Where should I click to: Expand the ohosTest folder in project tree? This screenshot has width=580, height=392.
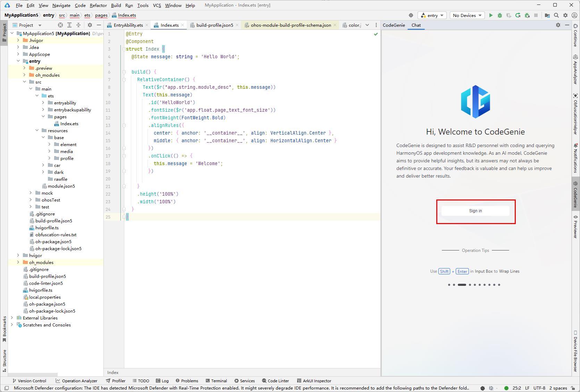(31, 200)
